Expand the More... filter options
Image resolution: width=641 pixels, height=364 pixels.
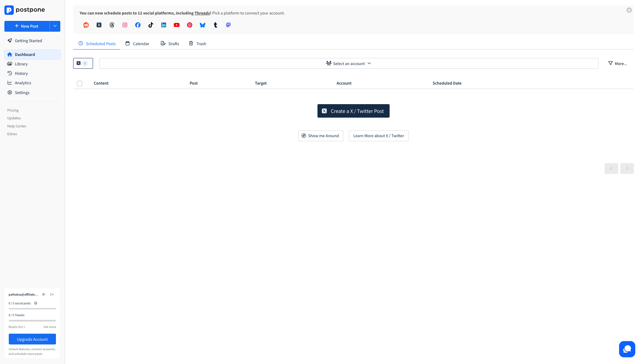point(617,63)
